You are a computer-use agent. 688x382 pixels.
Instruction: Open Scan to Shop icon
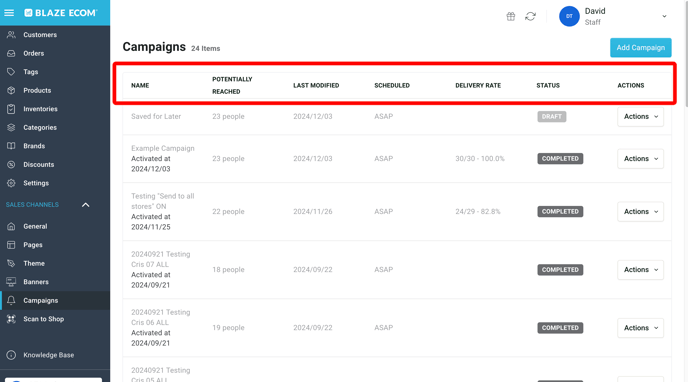pos(11,319)
